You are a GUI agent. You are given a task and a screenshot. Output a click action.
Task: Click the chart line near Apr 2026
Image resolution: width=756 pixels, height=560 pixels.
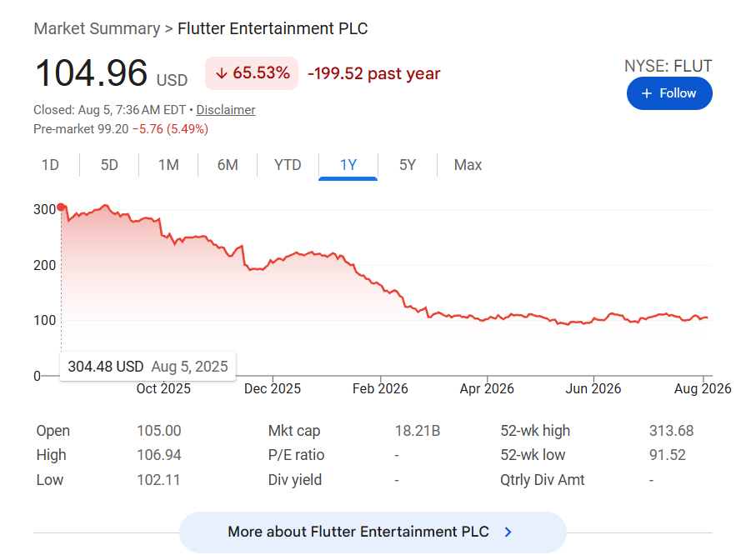(487, 318)
